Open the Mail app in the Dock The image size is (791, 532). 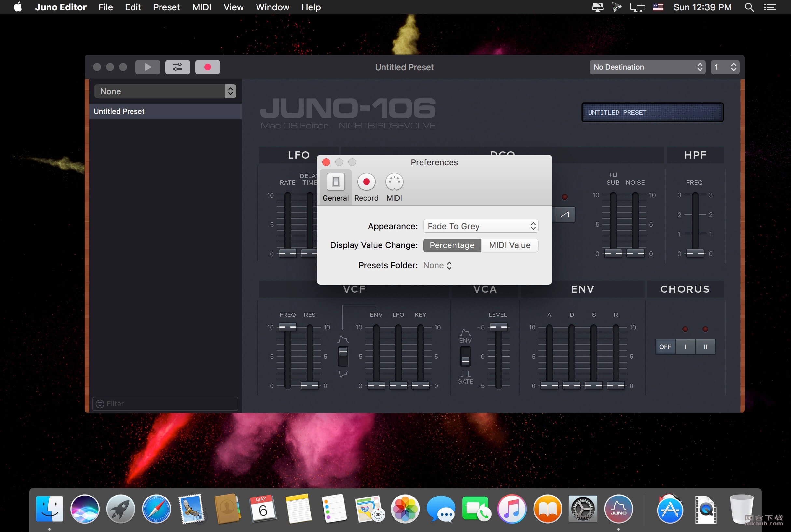(x=192, y=509)
